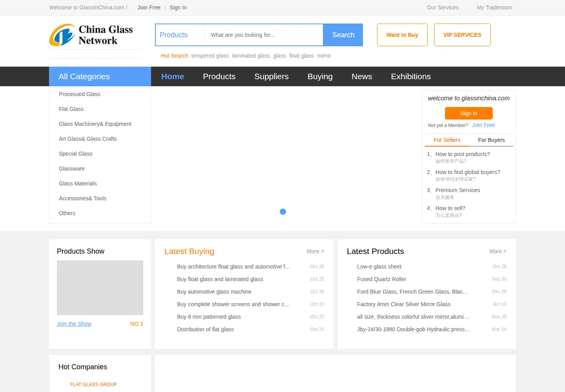
Task: Click the orange Sign In button
Action: (469, 113)
